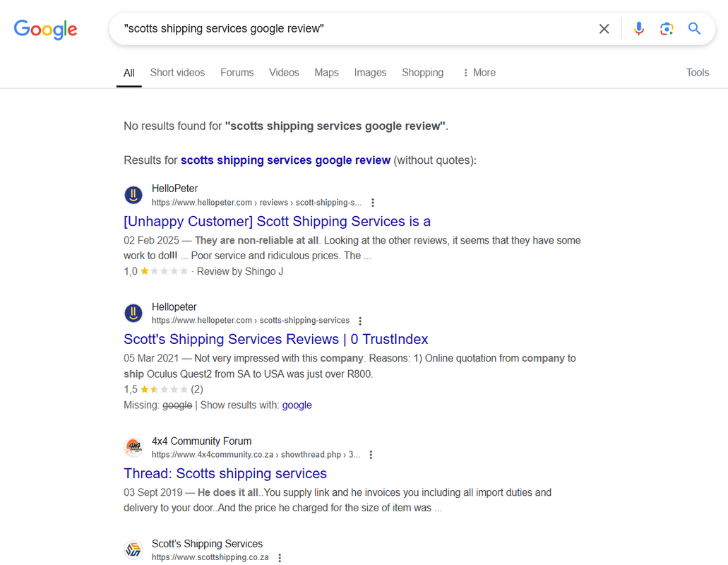Click the www.scottshipping.co.za URL
728x565 pixels.
point(210,557)
